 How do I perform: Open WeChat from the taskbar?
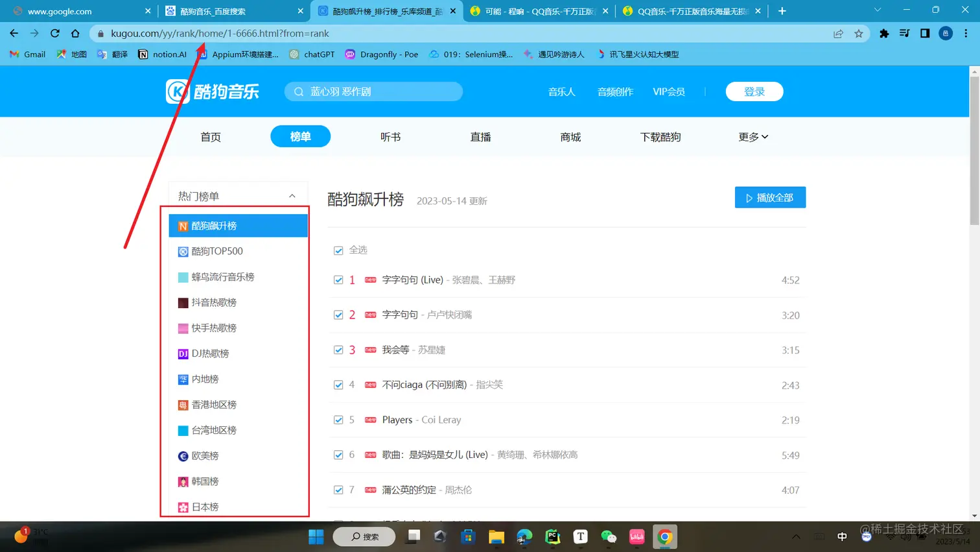click(609, 536)
